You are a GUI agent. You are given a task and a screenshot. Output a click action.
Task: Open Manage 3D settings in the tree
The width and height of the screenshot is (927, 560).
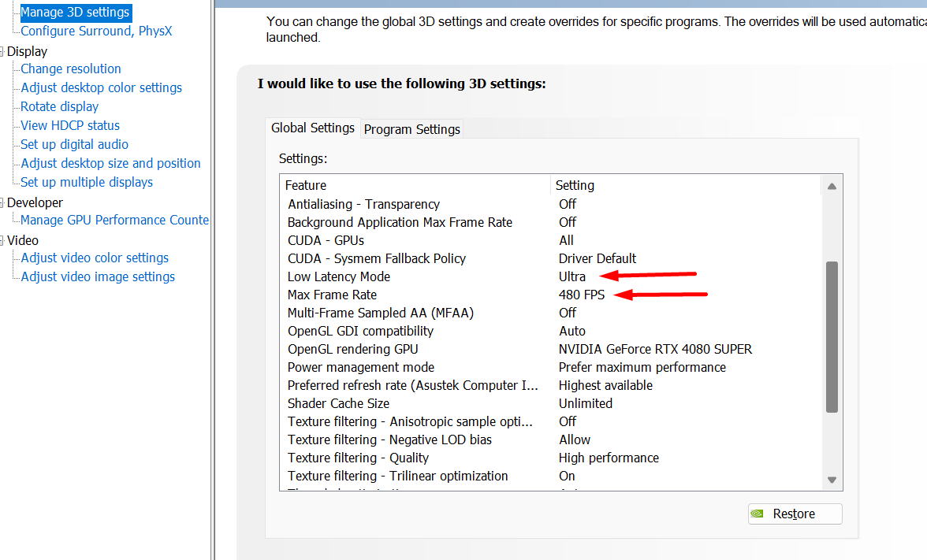click(75, 13)
